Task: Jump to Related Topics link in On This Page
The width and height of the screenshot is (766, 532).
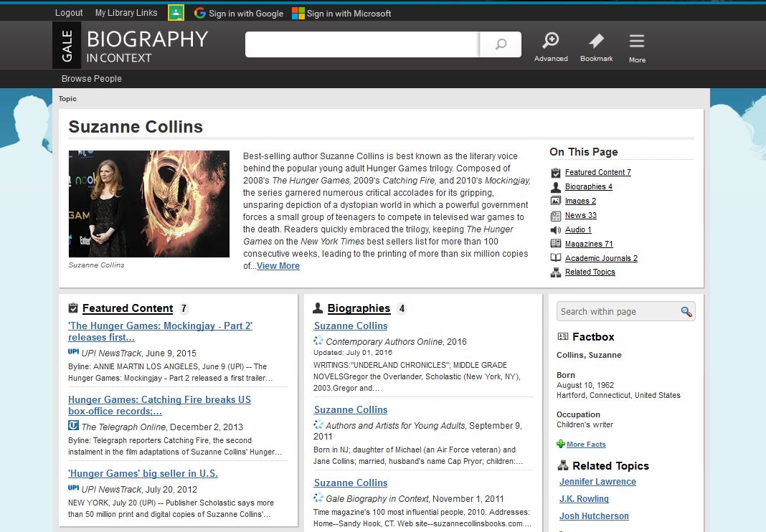Action: [x=590, y=272]
